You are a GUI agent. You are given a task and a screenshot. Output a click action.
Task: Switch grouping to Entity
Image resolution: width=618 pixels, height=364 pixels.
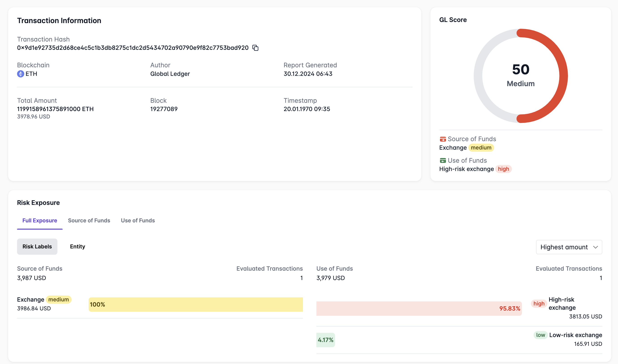click(x=77, y=246)
